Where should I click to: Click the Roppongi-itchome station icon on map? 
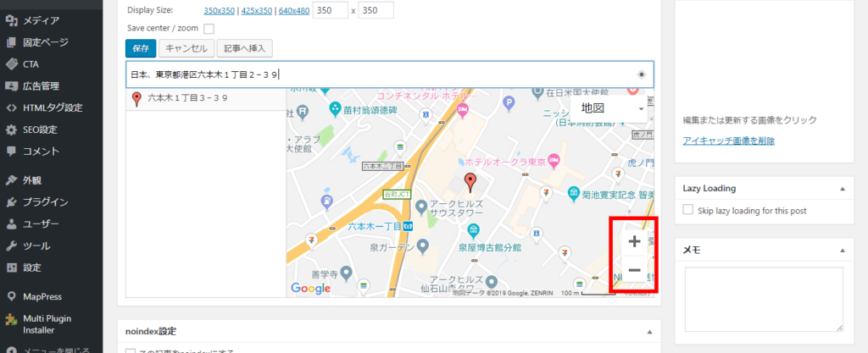pyautogui.click(x=408, y=226)
